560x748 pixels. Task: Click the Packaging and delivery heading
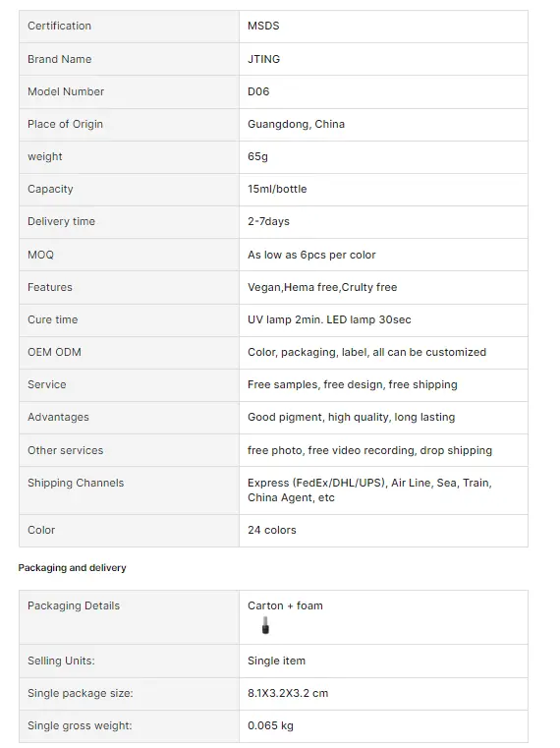(x=72, y=568)
